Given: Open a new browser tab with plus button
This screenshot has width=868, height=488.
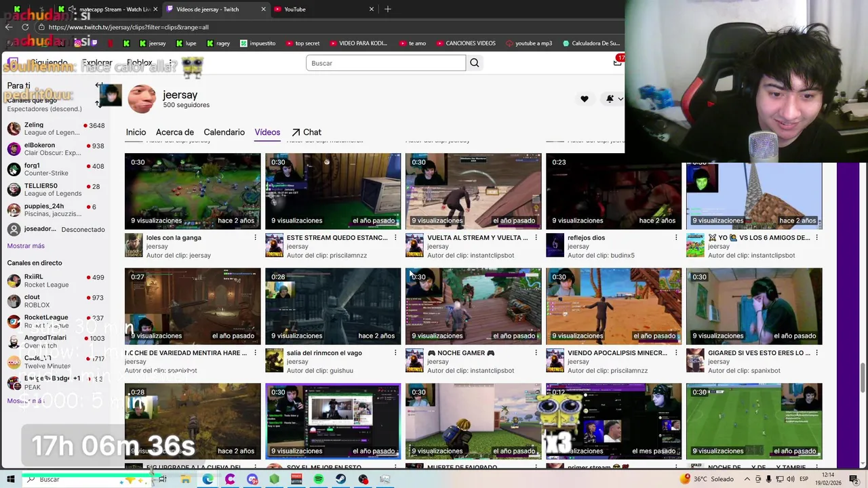Looking at the screenshot, I should pyautogui.click(x=388, y=9).
